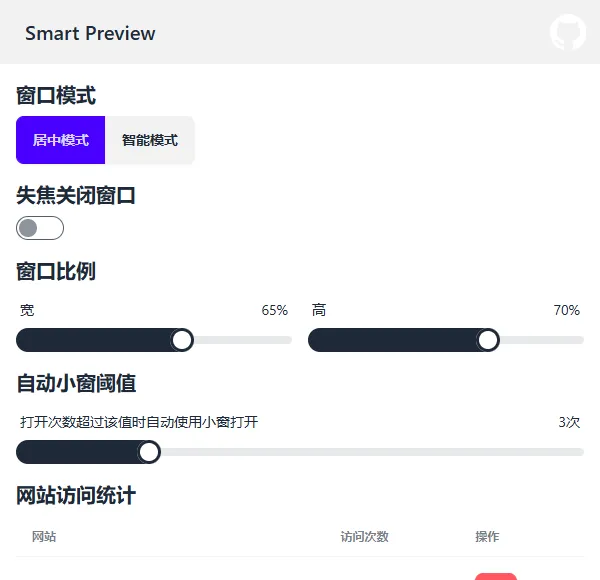
Task: Click the Smart Preview title
Action: 90,33
